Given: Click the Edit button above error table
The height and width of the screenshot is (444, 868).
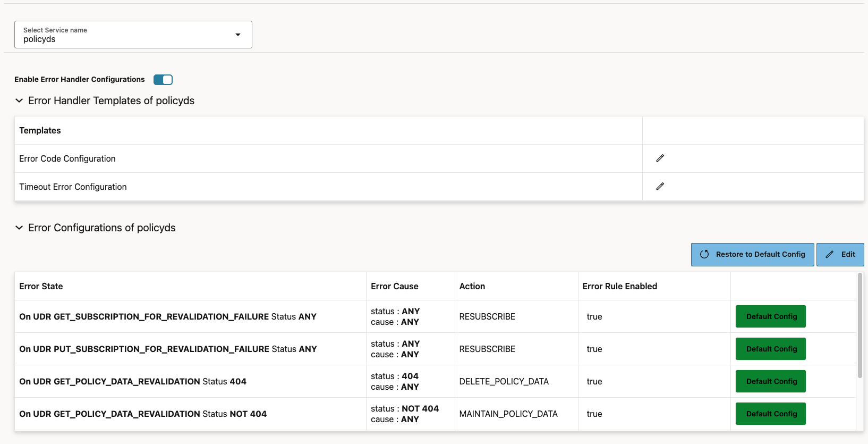Looking at the screenshot, I should pyautogui.click(x=840, y=255).
